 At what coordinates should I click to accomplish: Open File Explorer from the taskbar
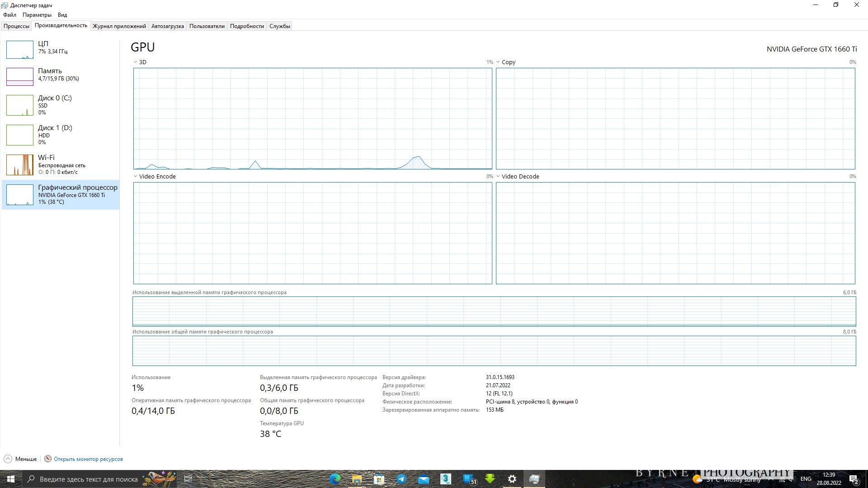point(357,479)
